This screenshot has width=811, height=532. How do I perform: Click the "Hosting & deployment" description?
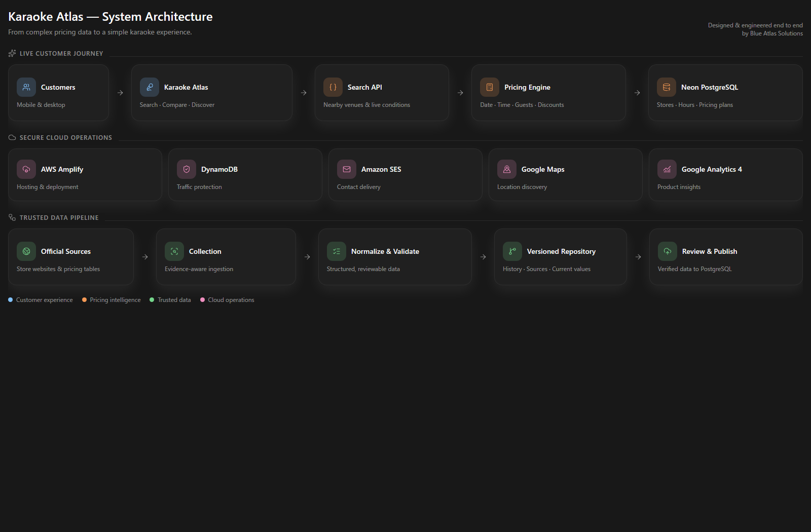click(x=48, y=187)
